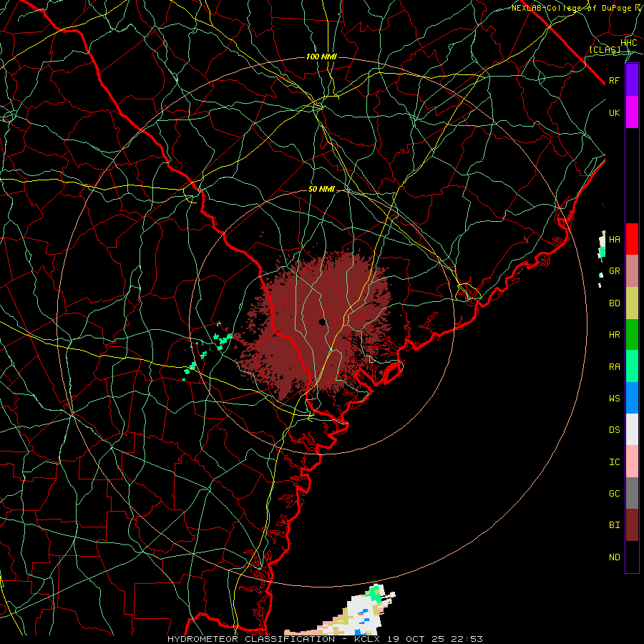Pick the brown BI legend swatch
The width and height of the screenshot is (644, 644).
click(632, 525)
